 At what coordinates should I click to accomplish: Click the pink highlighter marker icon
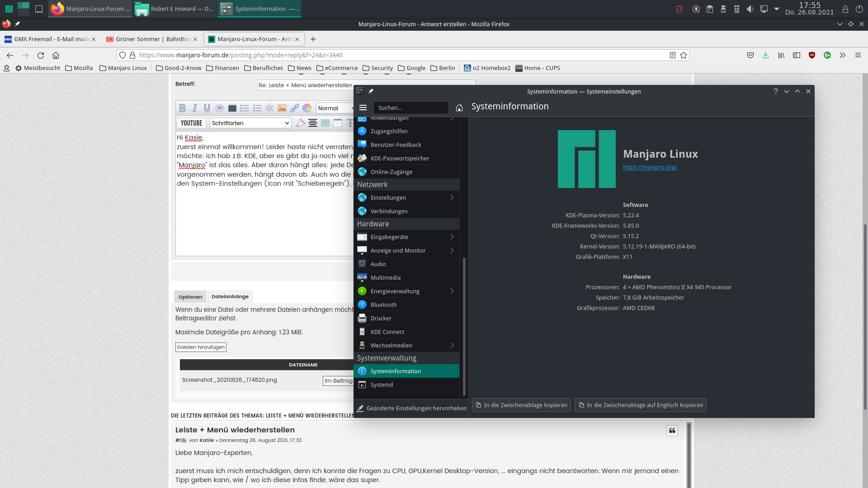[x=301, y=123]
